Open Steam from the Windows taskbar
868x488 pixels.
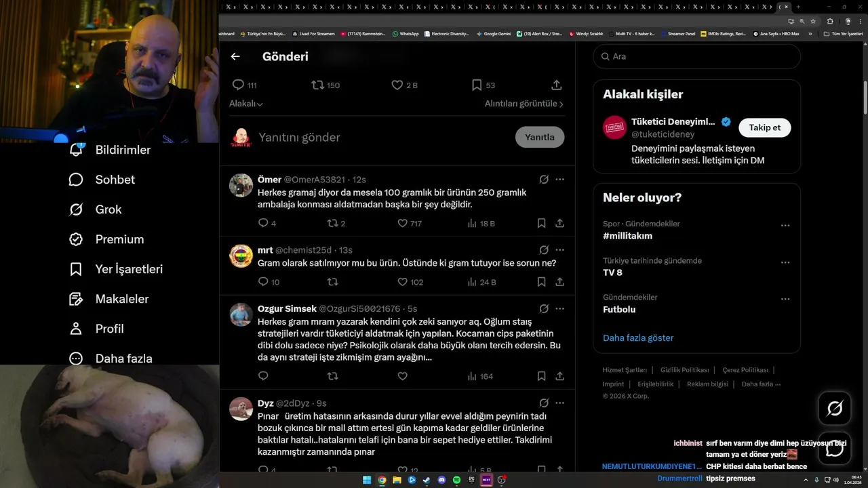point(427,480)
